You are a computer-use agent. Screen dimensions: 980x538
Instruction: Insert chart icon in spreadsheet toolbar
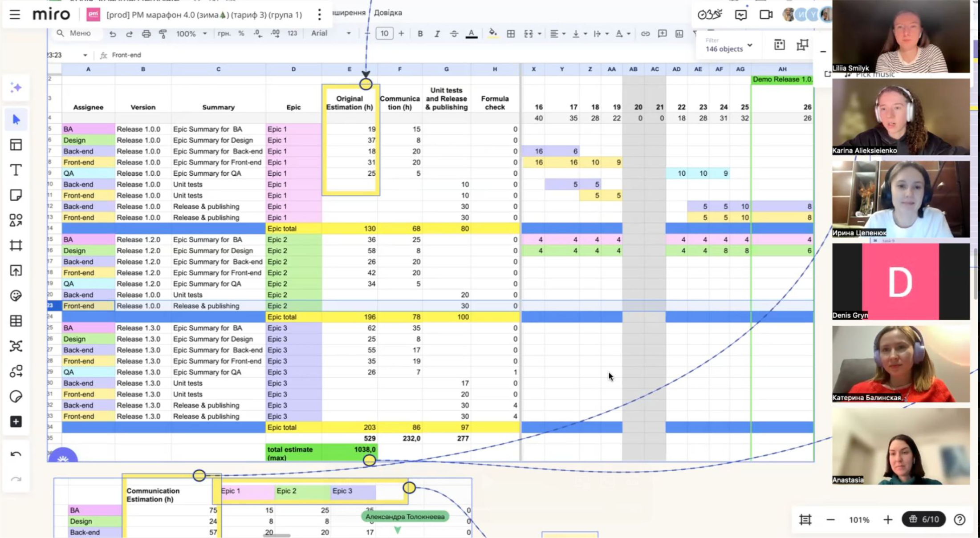pyautogui.click(x=679, y=33)
